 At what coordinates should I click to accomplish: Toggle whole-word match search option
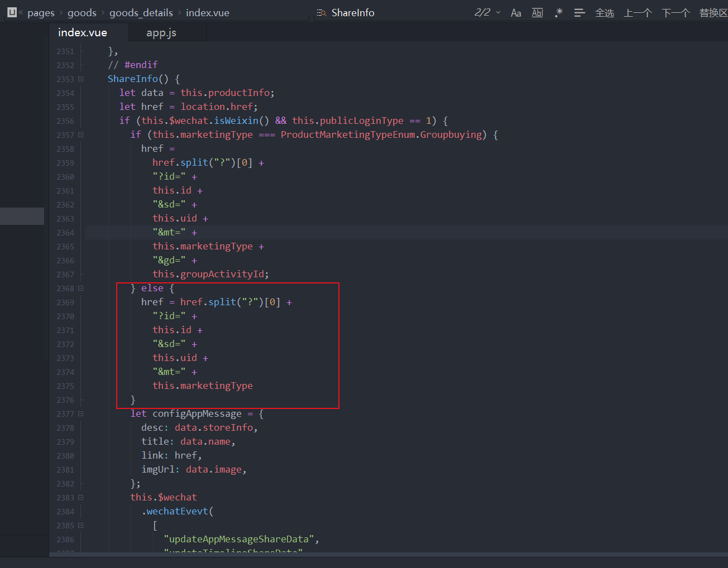point(537,13)
